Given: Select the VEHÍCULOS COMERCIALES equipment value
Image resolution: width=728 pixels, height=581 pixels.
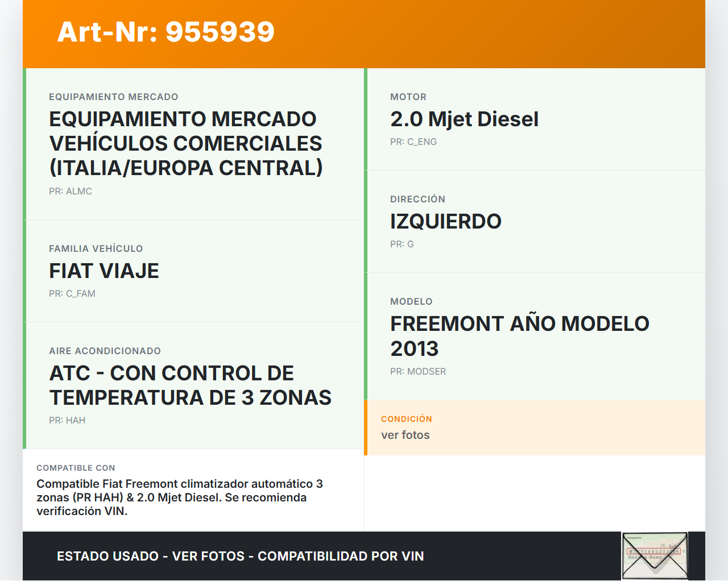Looking at the screenshot, I should click(186, 143).
